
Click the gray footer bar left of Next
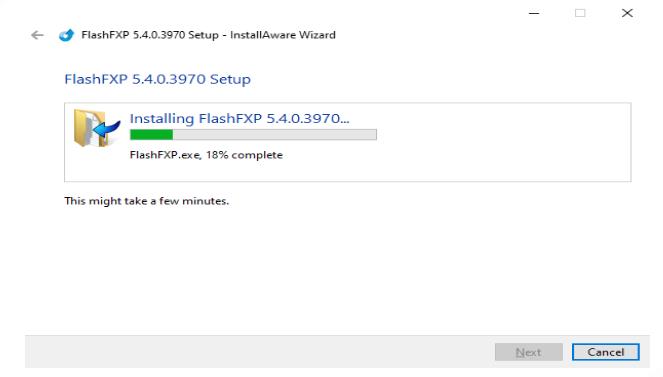click(260, 352)
